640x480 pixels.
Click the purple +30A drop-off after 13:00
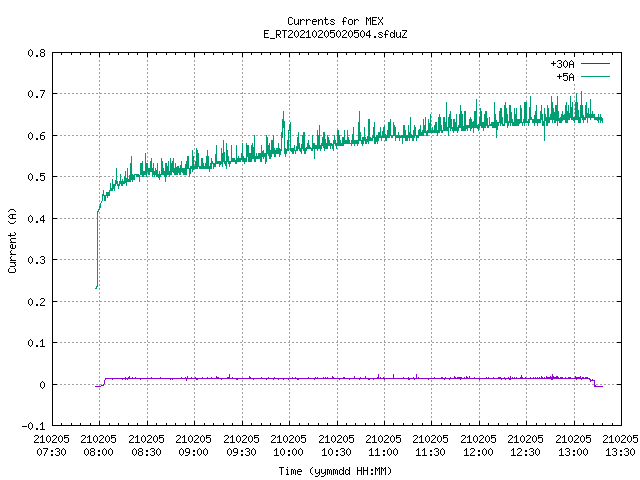(x=594, y=383)
